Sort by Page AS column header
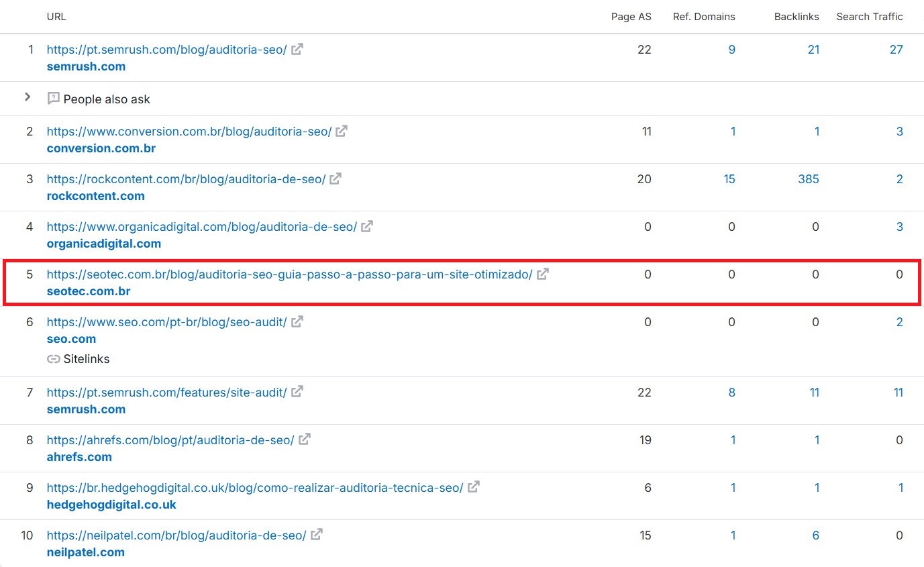The image size is (924, 567). 631,17
